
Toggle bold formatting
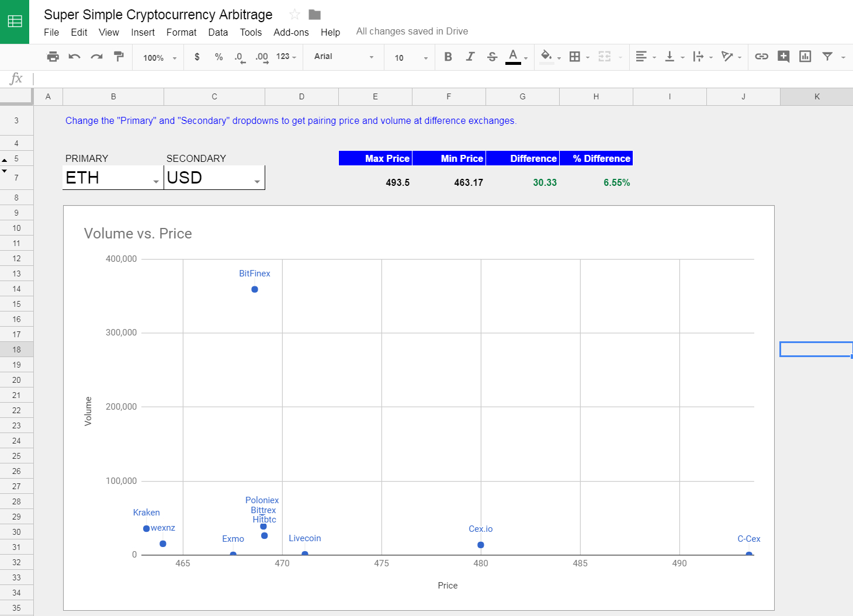click(x=448, y=57)
